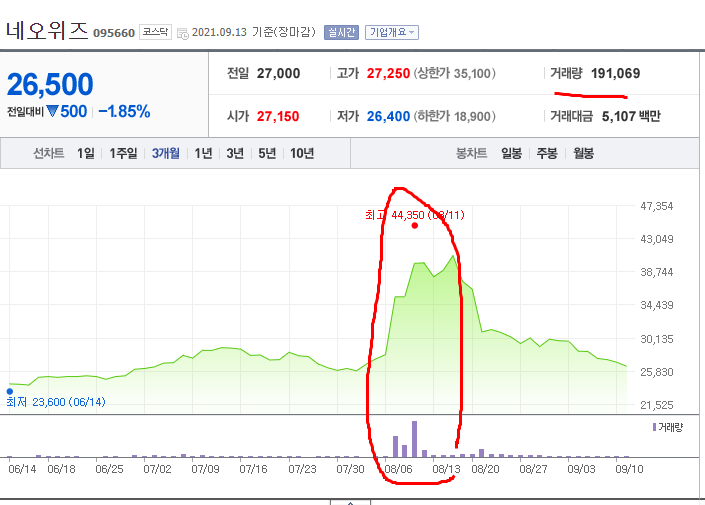Click the 47,354 price axis label
705x505 pixels.
click(656, 206)
